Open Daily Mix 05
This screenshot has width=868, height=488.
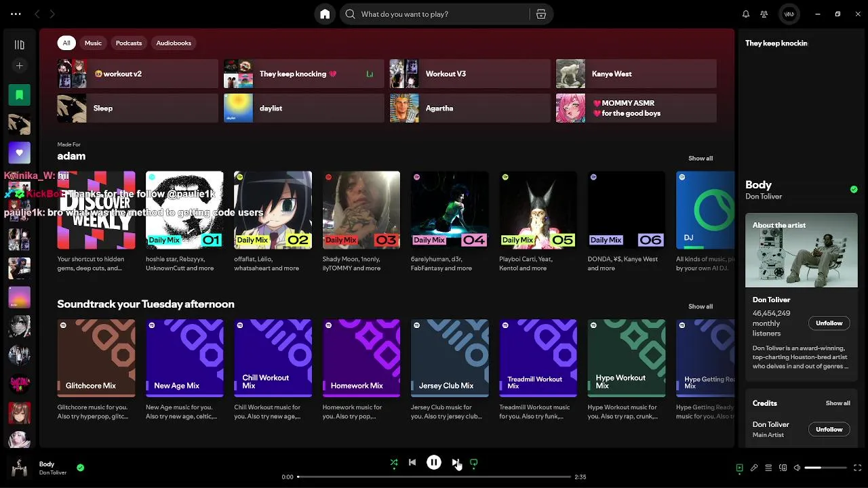pyautogui.click(x=538, y=210)
